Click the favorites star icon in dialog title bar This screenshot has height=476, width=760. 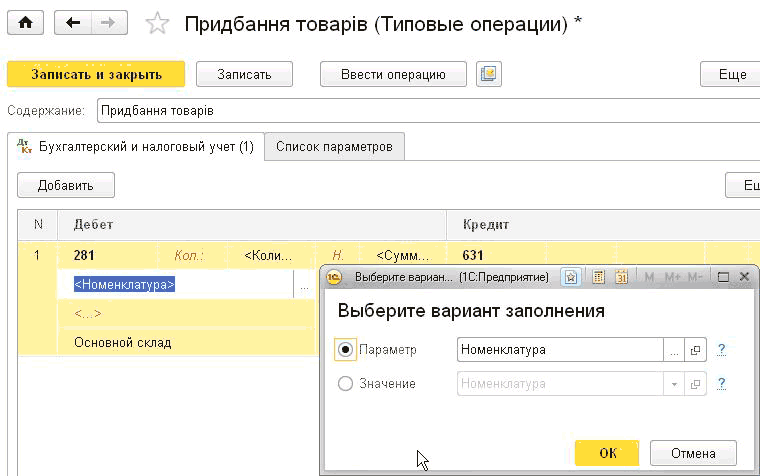coord(571,277)
